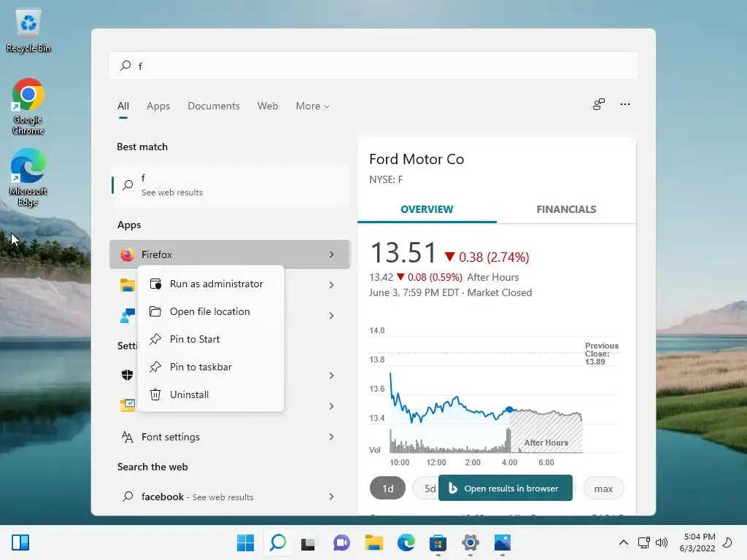Click the Previous Close 13.89 label

pos(602,354)
